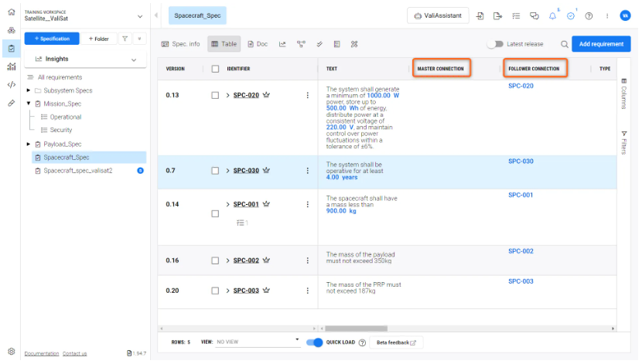Open the Documentation link

click(x=42, y=354)
